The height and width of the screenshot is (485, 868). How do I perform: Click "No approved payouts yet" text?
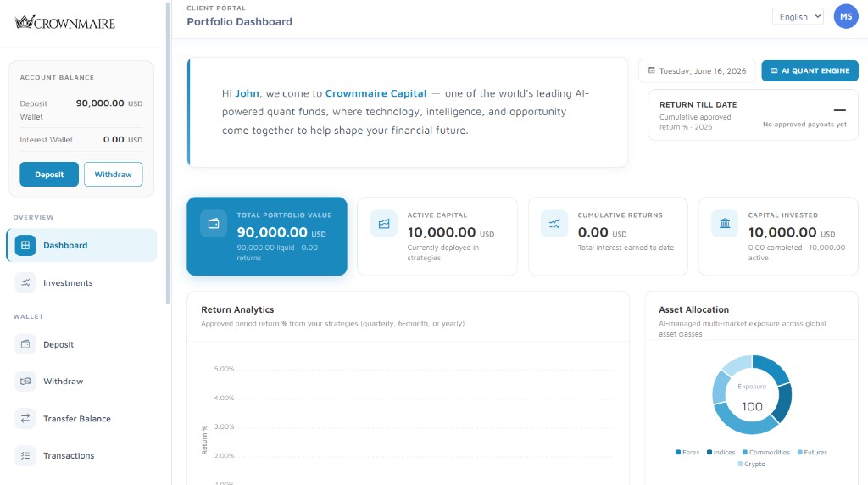(804, 125)
